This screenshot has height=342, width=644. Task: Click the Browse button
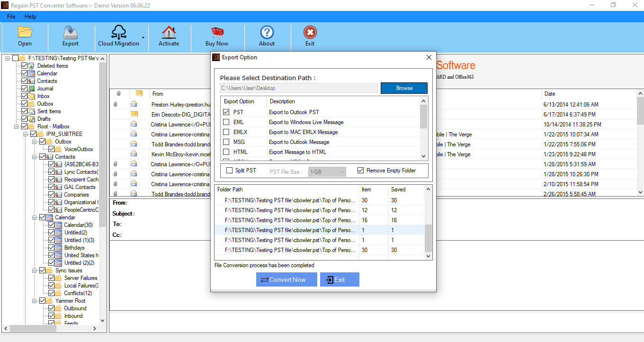click(x=404, y=88)
